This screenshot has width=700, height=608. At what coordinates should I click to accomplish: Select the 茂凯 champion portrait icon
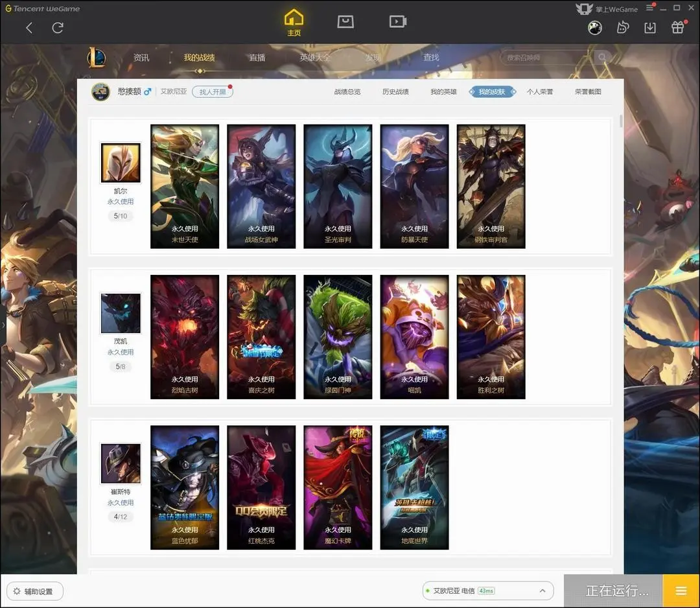(x=121, y=313)
